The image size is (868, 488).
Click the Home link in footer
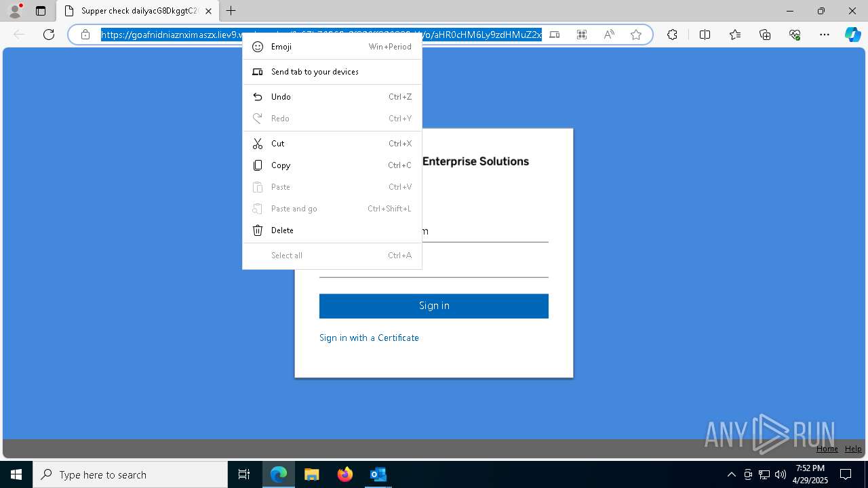click(827, 449)
